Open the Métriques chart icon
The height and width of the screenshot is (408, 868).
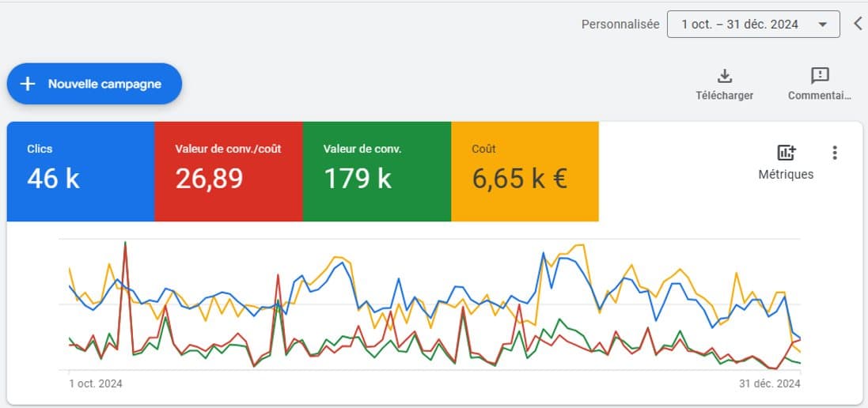click(786, 153)
